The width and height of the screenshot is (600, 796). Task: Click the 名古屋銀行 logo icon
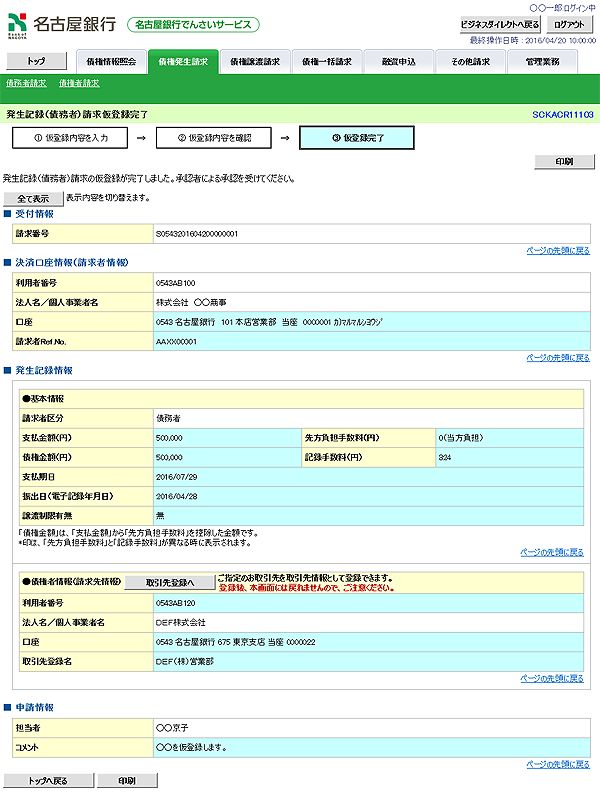tap(17, 26)
